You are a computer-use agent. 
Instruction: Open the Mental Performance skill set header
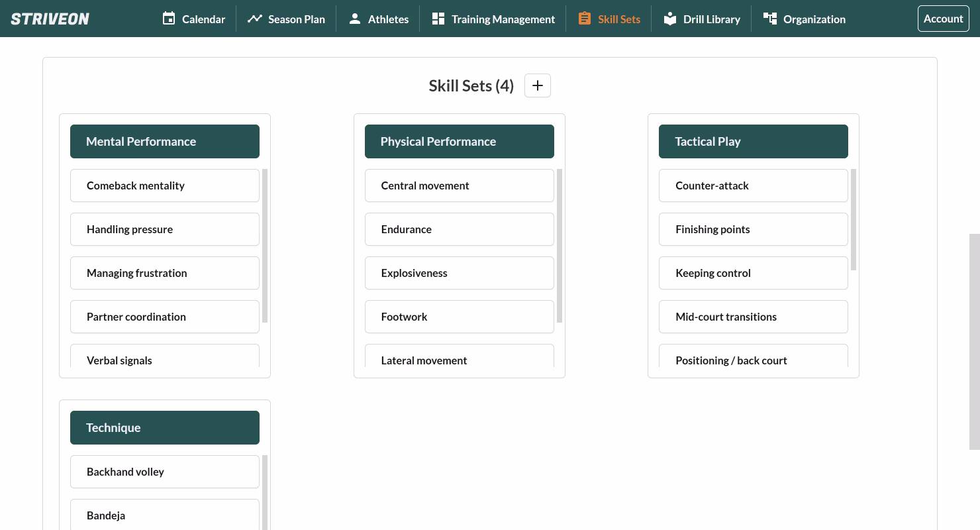tap(165, 141)
